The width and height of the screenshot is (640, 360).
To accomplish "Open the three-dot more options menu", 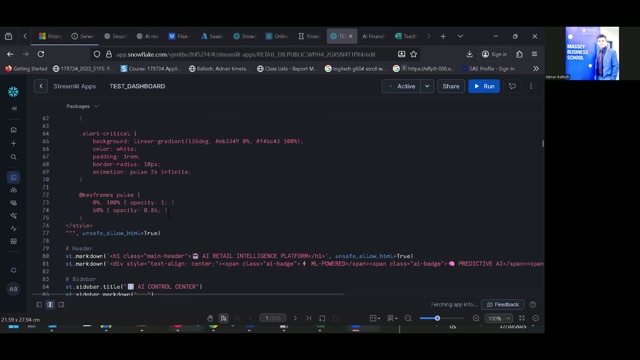I will 531,86.
